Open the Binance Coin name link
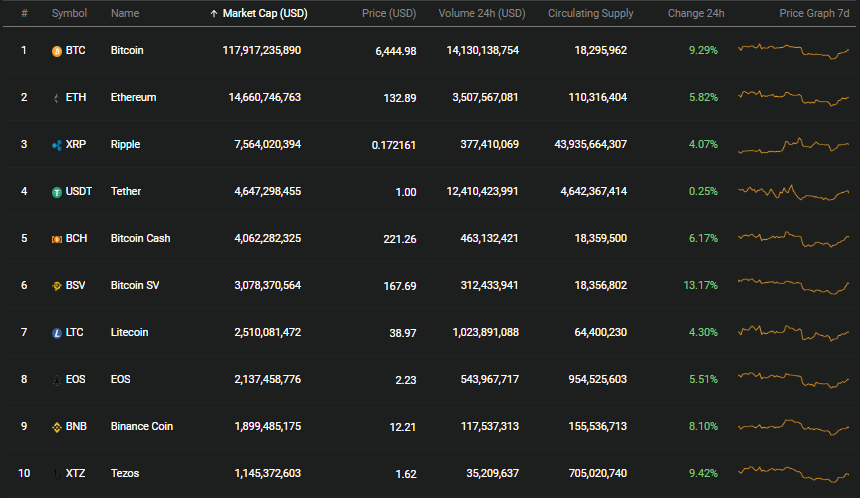860x498 pixels. 142,426
